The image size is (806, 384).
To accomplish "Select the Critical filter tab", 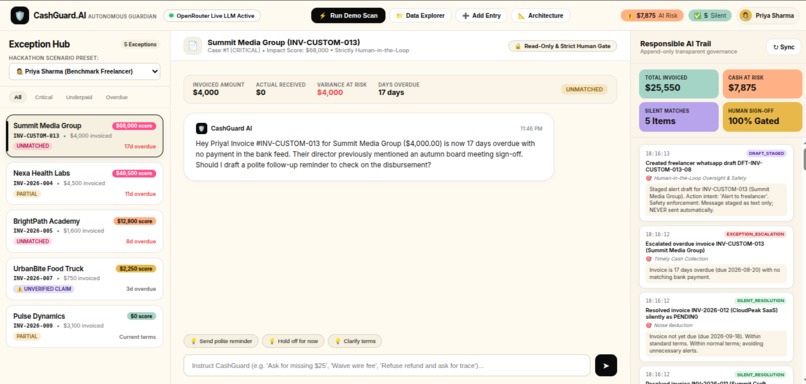I will click(x=44, y=97).
